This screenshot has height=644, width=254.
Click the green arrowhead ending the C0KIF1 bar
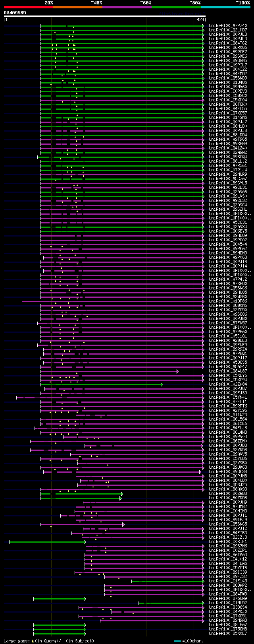(85, 542)
